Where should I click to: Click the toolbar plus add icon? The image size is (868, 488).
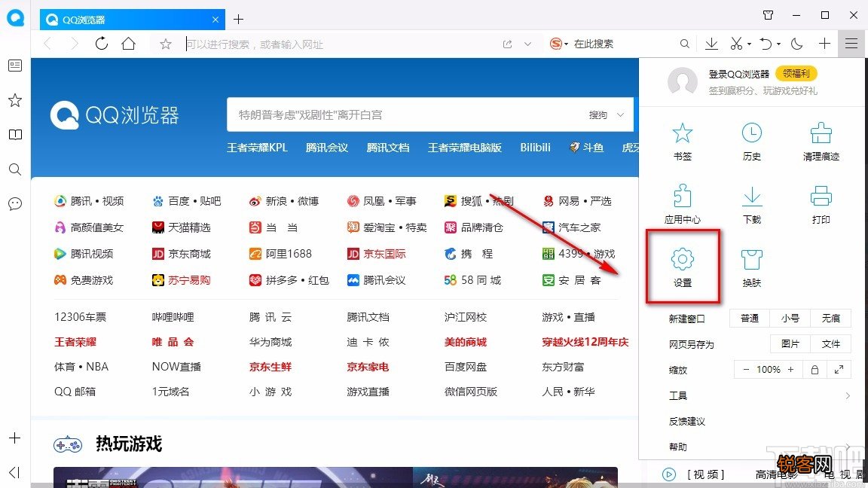(x=824, y=44)
